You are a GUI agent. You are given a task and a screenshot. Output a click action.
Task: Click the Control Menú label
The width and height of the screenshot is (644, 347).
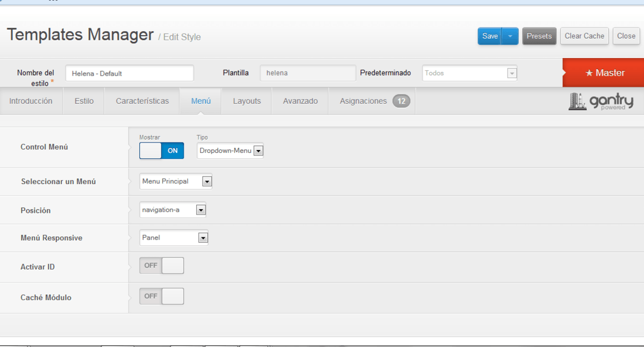click(x=44, y=147)
